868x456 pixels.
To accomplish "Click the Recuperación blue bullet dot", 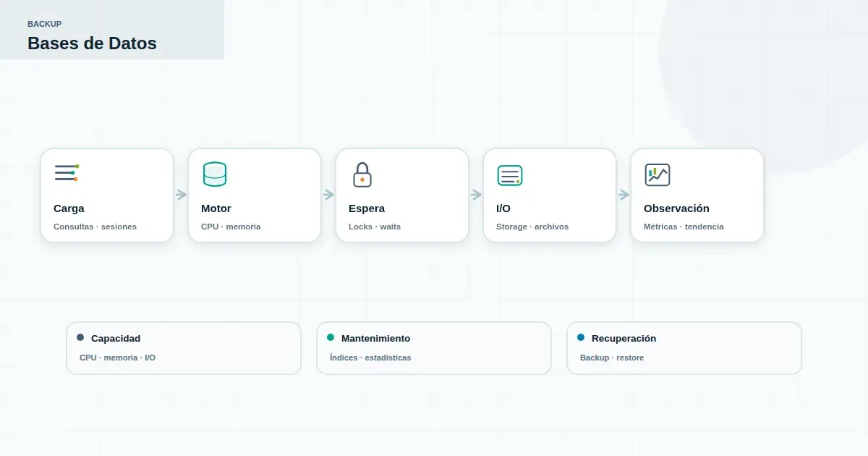I will click(581, 337).
